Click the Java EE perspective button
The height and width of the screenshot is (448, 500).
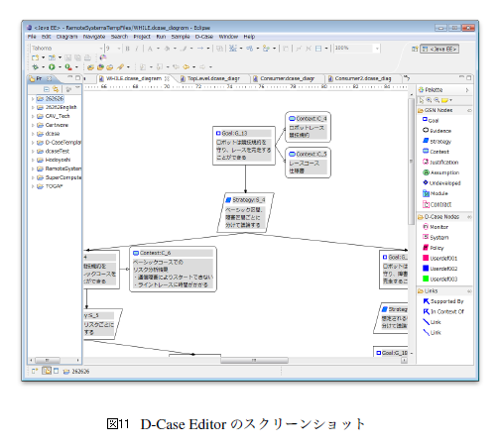coord(439,49)
